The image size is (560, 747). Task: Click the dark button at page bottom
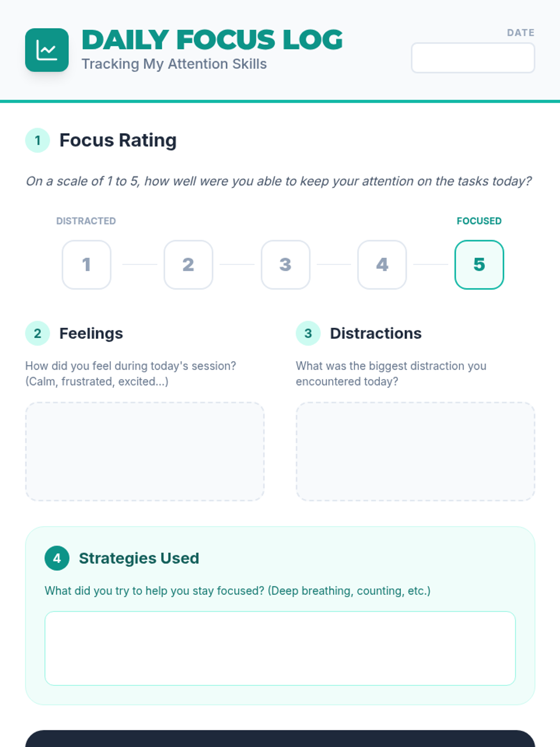tap(280, 740)
